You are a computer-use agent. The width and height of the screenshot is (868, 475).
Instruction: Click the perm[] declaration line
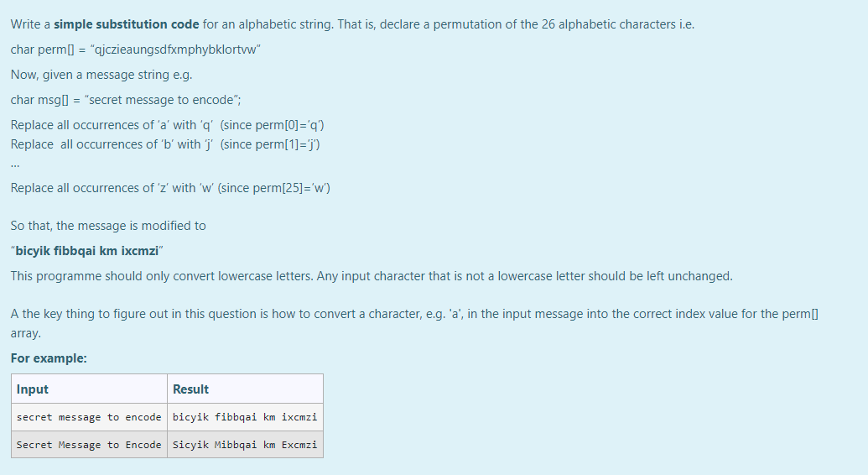coord(136,50)
